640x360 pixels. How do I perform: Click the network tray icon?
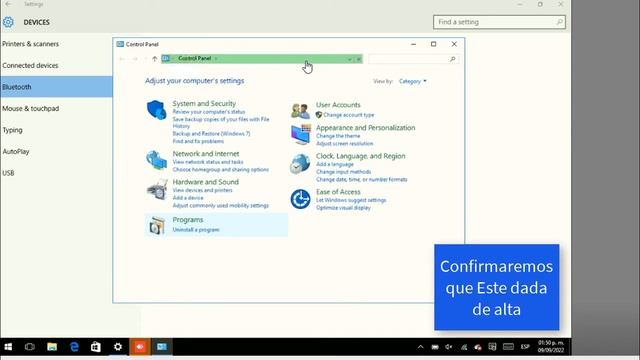point(464,347)
